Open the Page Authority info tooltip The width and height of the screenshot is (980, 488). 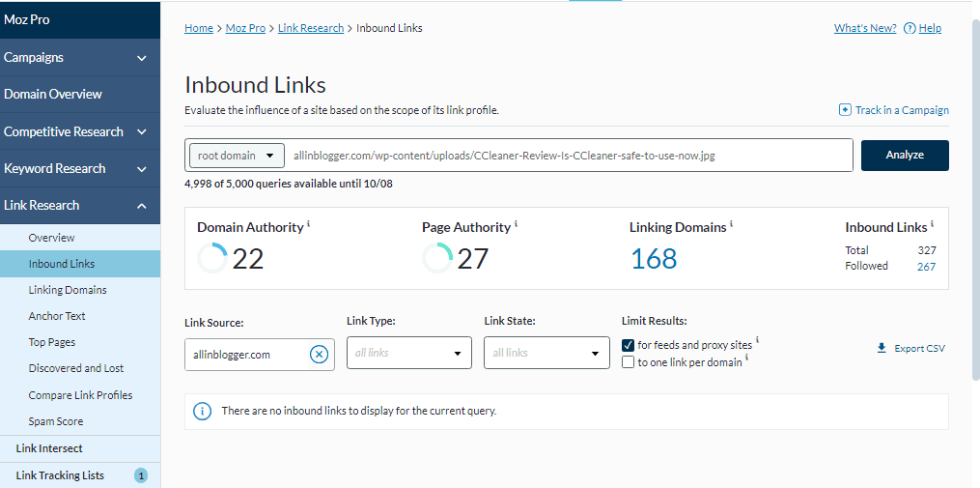517,222
